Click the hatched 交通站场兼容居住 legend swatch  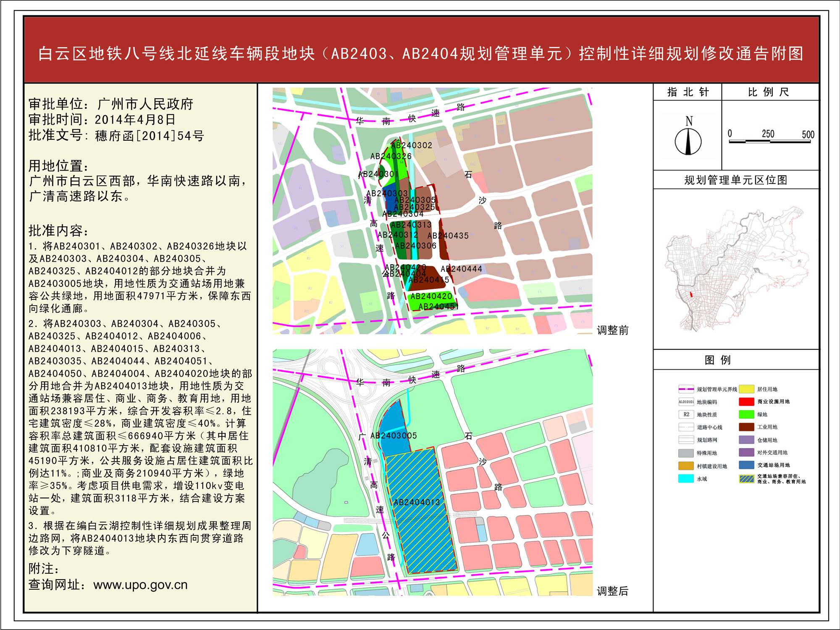pyautogui.click(x=746, y=478)
